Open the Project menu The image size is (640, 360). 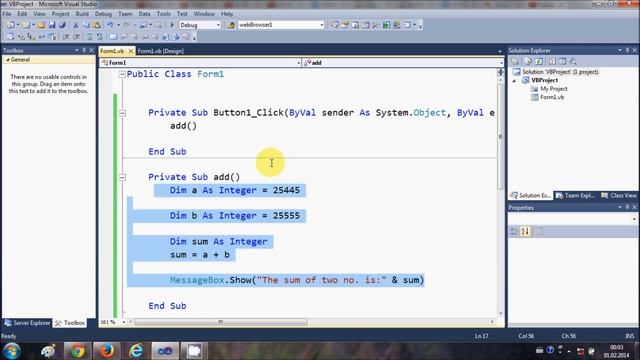(60, 14)
